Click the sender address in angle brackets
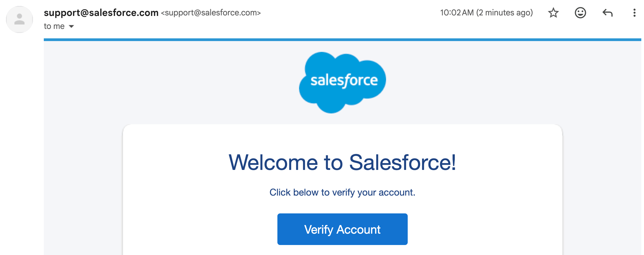 [x=211, y=13]
